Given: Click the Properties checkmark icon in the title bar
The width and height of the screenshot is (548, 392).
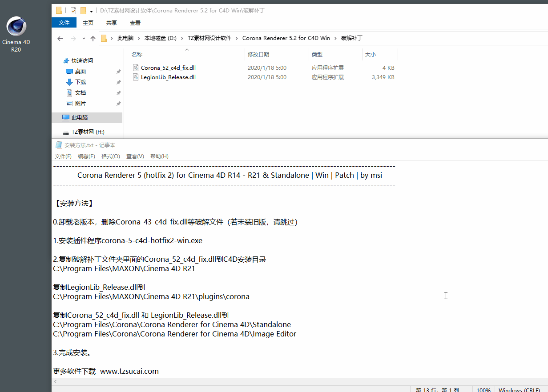Looking at the screenshot, I should 73,10.
